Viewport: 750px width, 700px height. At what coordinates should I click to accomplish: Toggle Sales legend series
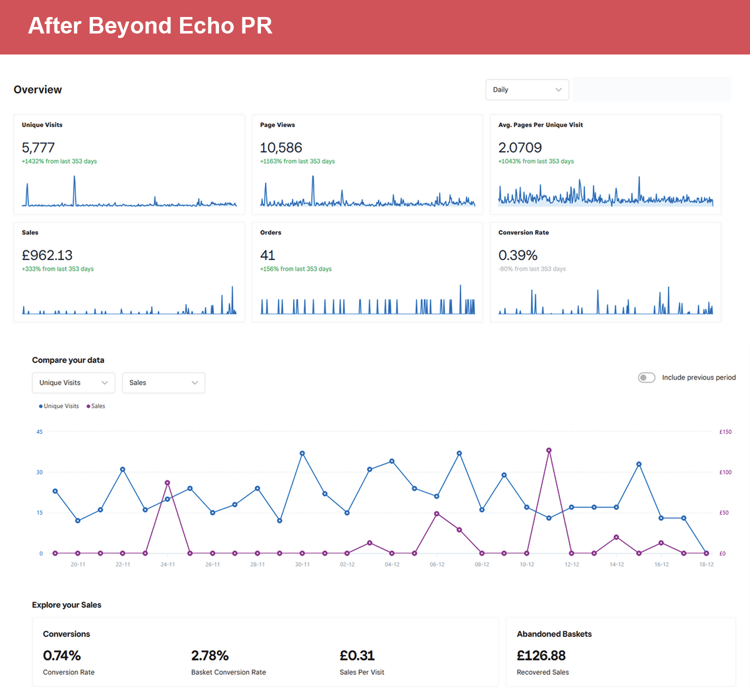[96, 406]
